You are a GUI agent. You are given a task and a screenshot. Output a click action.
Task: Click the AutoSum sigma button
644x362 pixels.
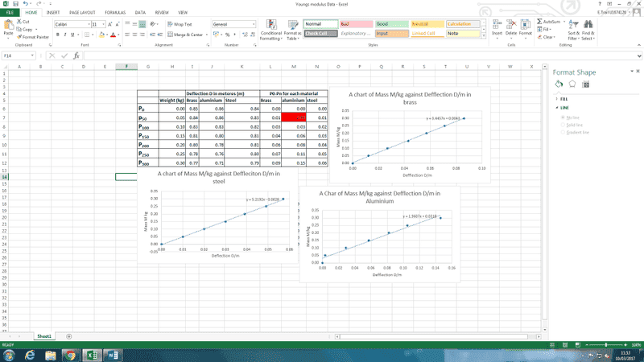(549, 22)
